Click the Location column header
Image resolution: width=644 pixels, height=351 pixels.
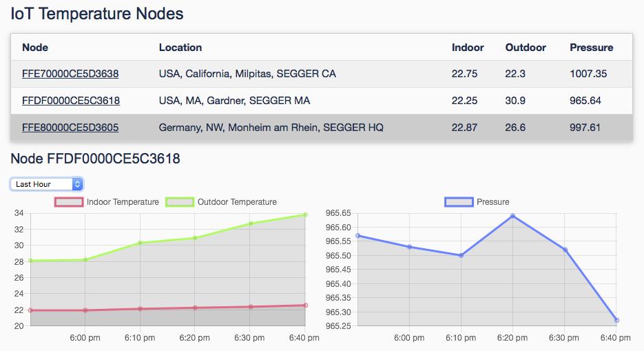(180, 48)
